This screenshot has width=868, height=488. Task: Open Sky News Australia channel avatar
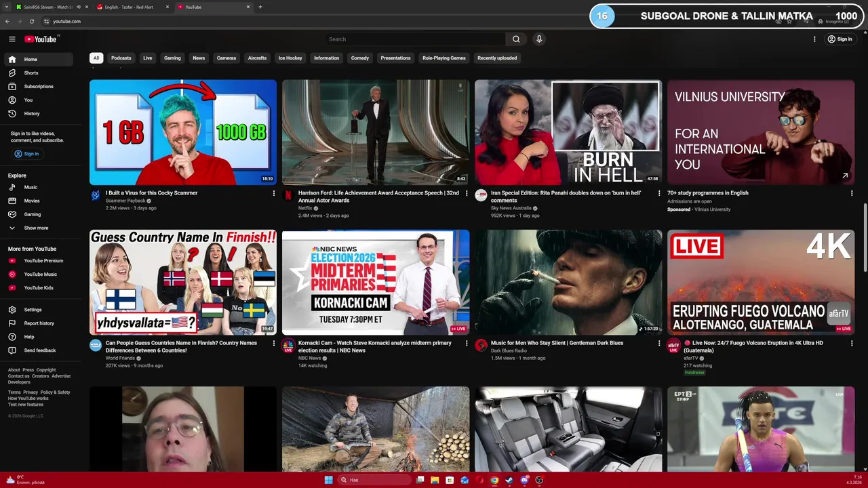[481, 195]
